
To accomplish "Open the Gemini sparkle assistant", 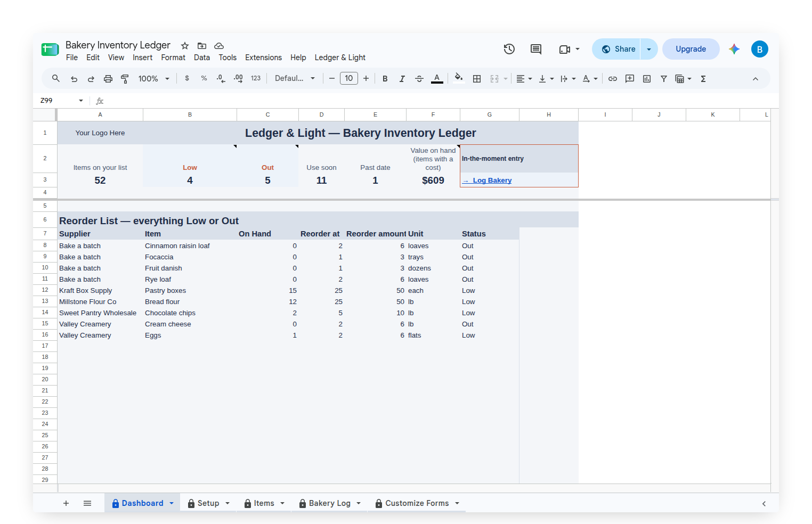I will click(734, 49).
